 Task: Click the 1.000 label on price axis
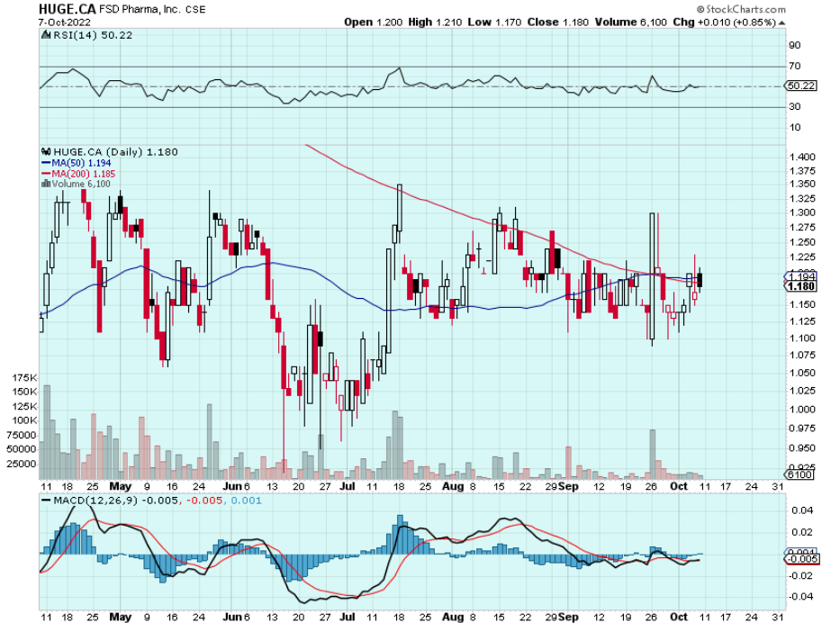(x=802, y=410)
